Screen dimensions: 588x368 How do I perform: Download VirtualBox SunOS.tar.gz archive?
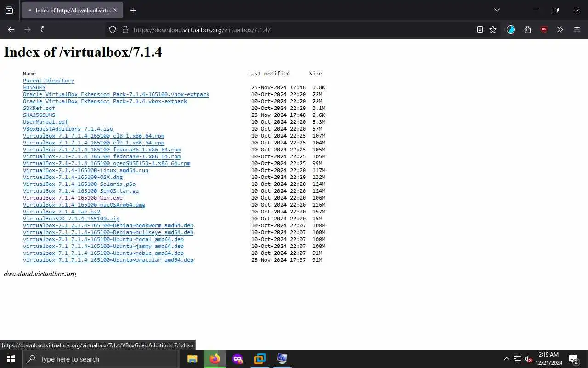(x=81, y=191)
